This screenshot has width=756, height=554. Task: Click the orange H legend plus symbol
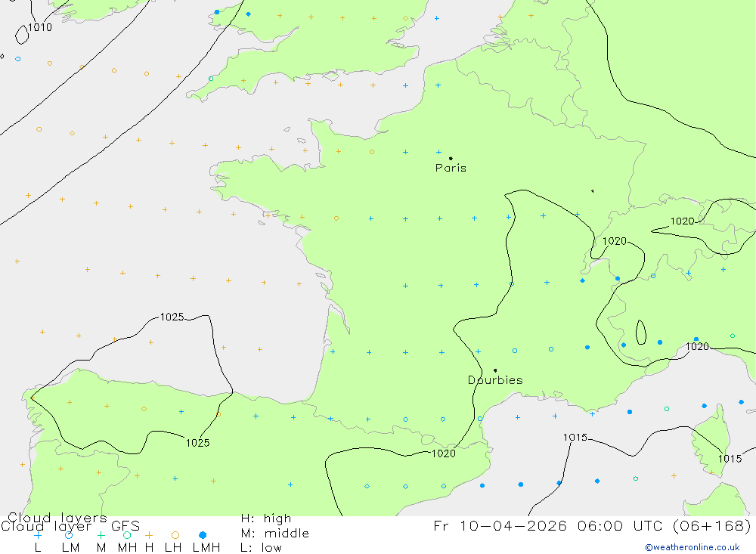click(x=149, y=535)
